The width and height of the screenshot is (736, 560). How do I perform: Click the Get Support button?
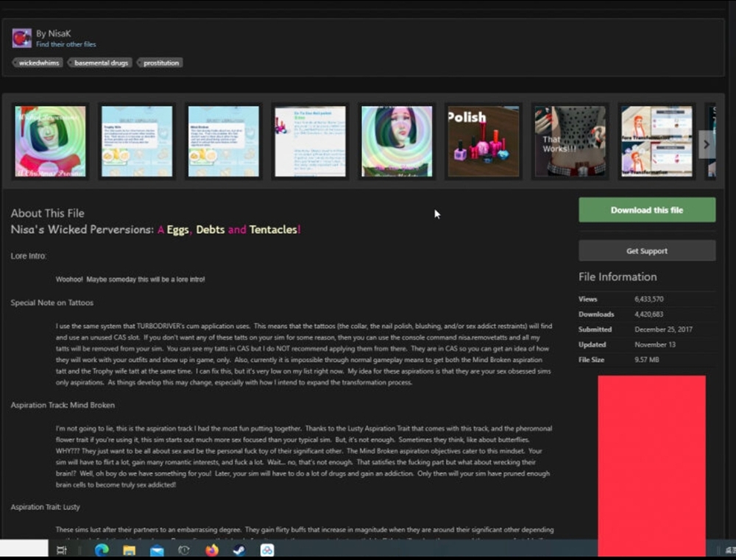tap(647, 251)
